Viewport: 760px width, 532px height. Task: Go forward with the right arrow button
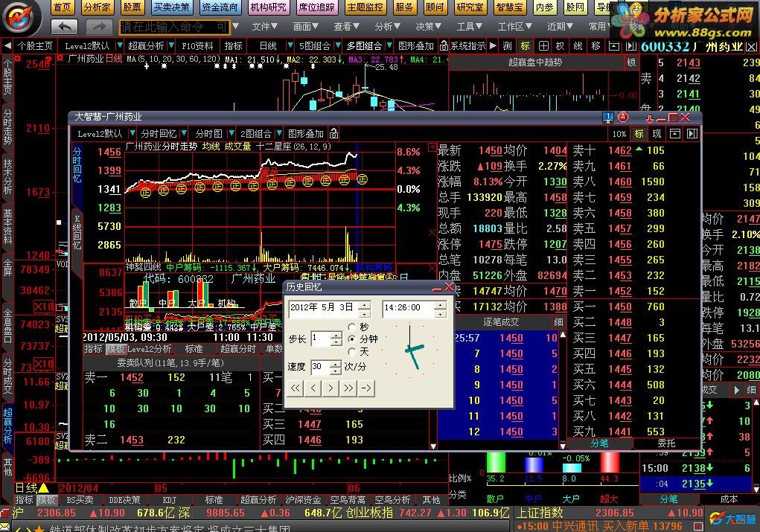tap(99, 27)
